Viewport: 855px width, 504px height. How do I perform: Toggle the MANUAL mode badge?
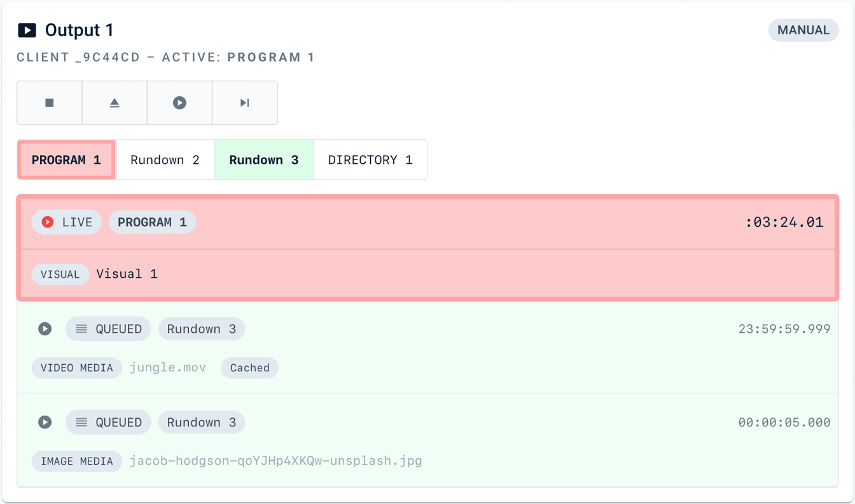point(803,30)
